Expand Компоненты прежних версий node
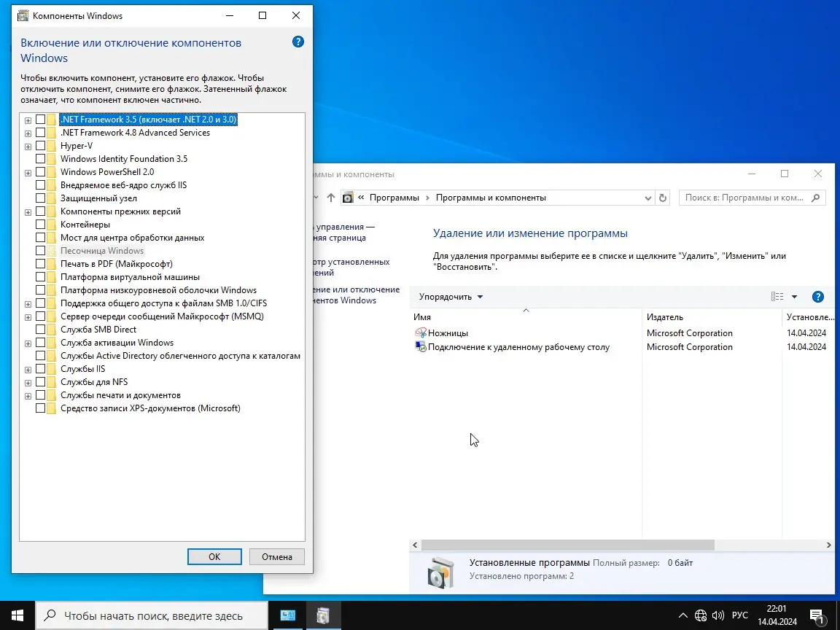Viewport: 840px width, 630px height. (28, 212)
